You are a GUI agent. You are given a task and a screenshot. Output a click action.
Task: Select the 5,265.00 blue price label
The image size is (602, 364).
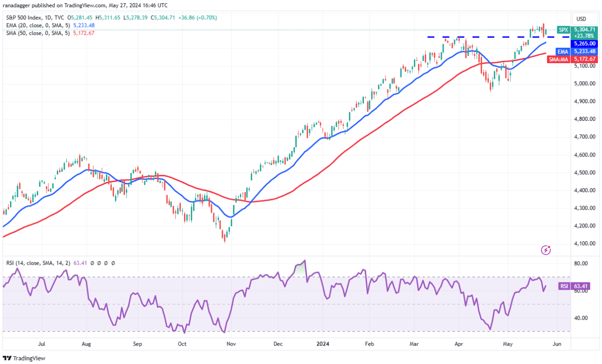tap(585, 44)
